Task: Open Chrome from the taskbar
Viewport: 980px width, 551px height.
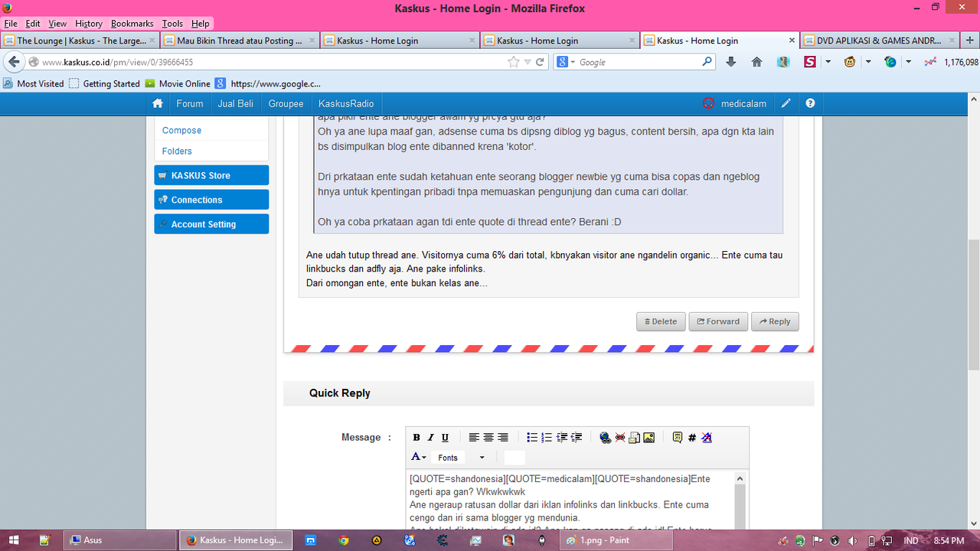Action: tap(345, 540)
